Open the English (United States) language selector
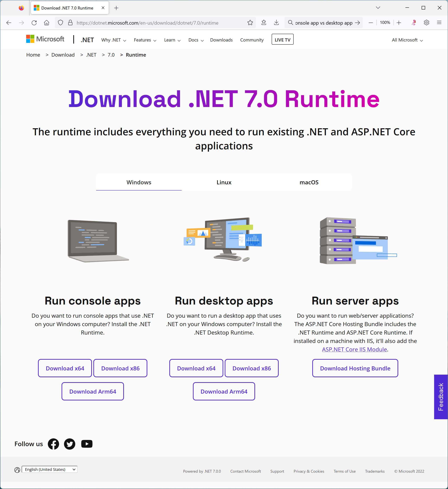The height and width of the screenshot is (489, 448). click(50, 469)
